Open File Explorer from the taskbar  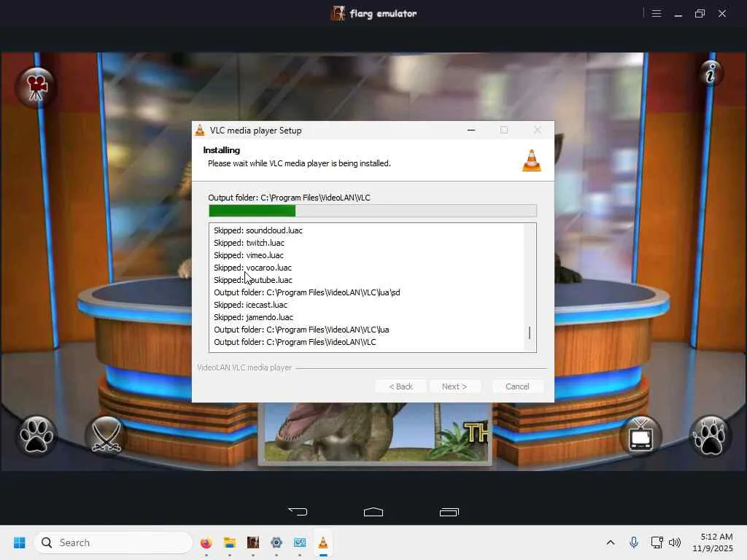(x=230, y=542)
